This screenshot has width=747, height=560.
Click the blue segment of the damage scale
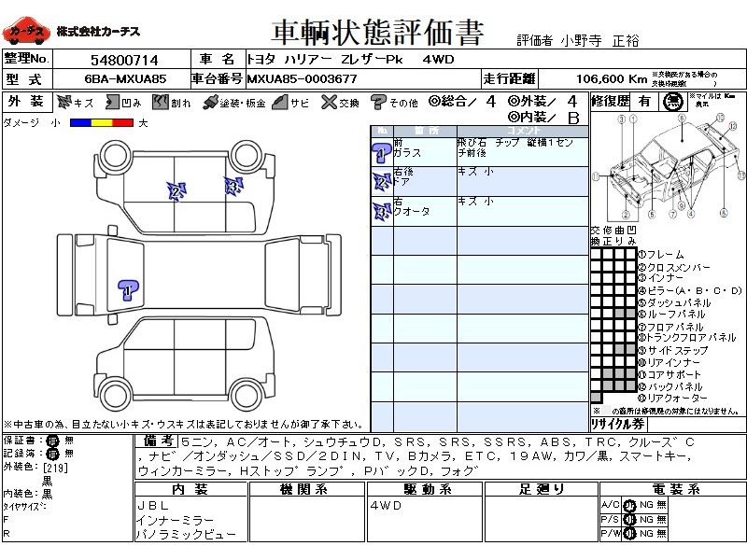pyautogui.click(x=80, y=123)
